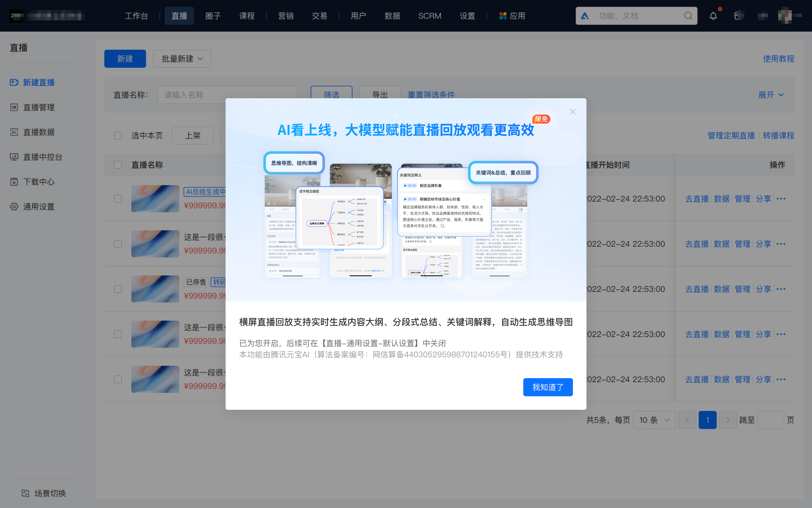
Task: Open more actions for 已停售 row
Action: click(781, 289)
